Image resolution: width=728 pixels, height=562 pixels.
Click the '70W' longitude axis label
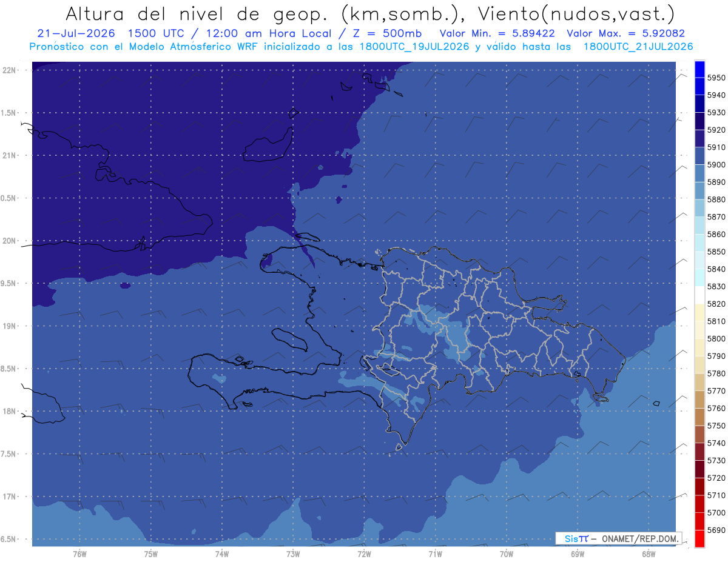[507, 554]
